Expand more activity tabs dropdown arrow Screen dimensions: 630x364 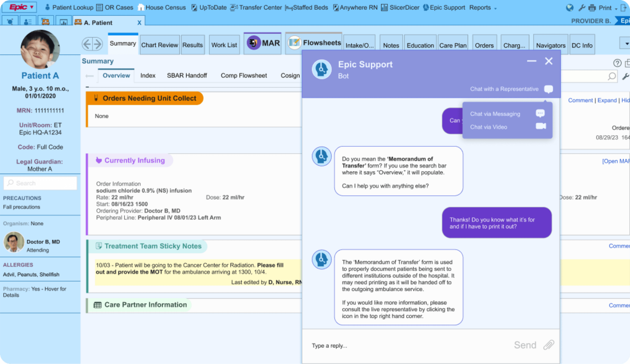tap(626, 44)
